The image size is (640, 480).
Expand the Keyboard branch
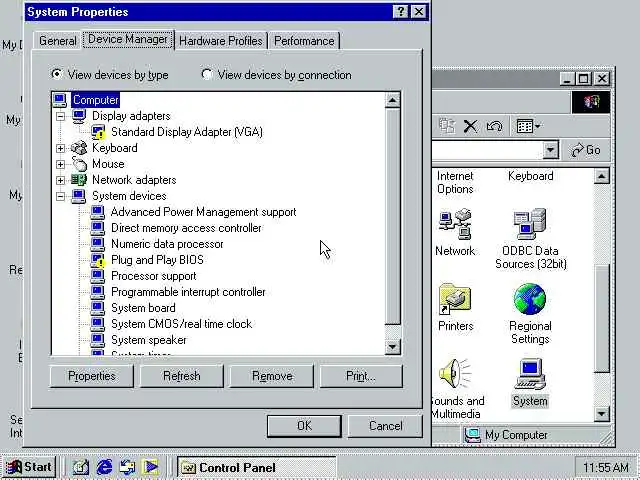[x=60, y=148]
